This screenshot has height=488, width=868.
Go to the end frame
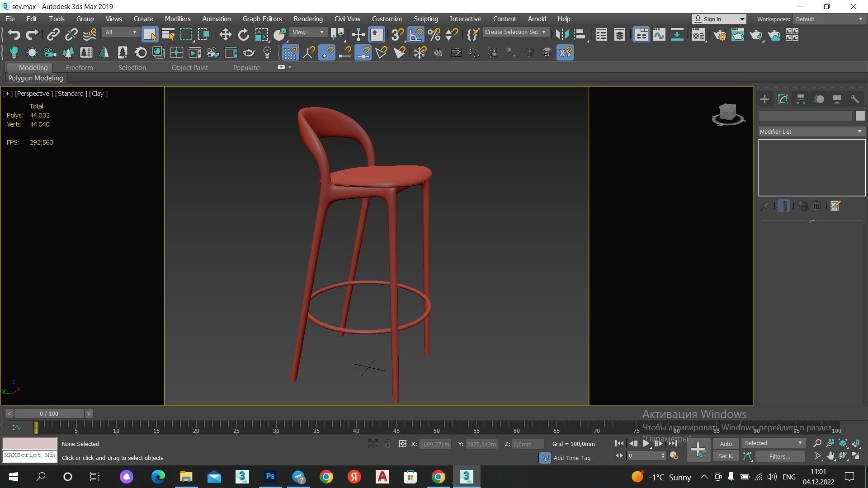673,444
